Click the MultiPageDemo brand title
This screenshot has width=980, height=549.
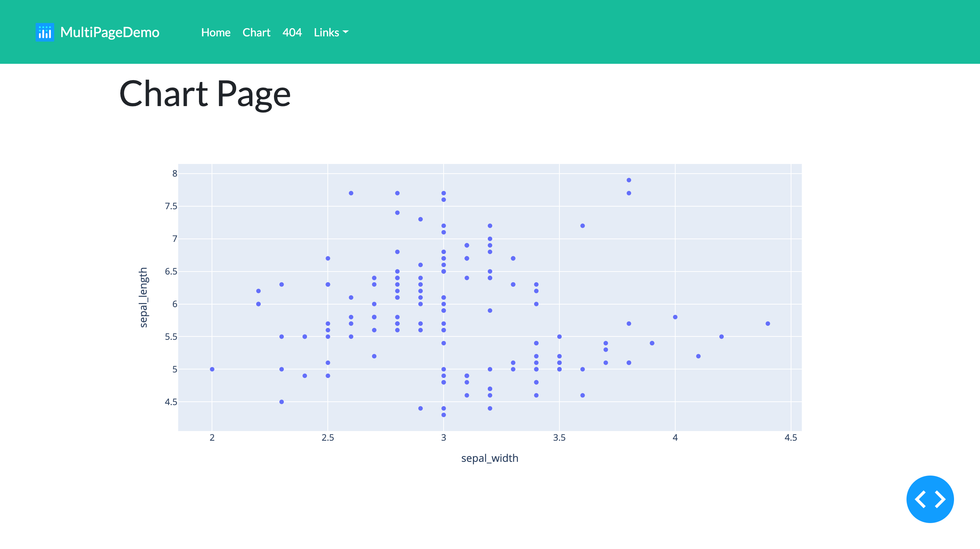pyautogui.click(x=110, y=32)
